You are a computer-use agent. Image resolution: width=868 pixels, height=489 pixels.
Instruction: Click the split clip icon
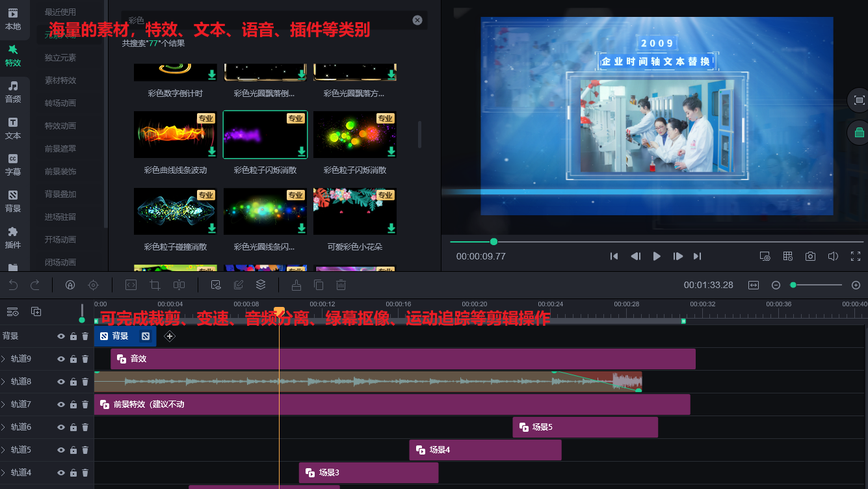[179, 285]
